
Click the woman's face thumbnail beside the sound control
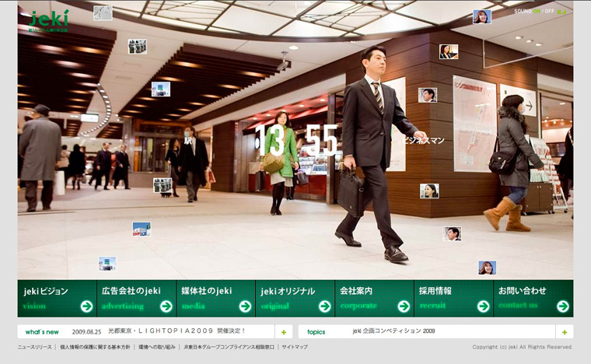482,16
